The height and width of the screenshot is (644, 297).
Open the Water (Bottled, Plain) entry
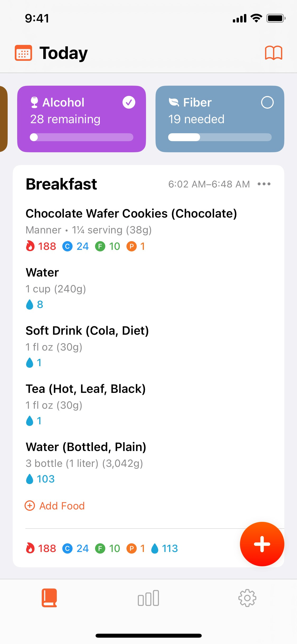[86, 447]
